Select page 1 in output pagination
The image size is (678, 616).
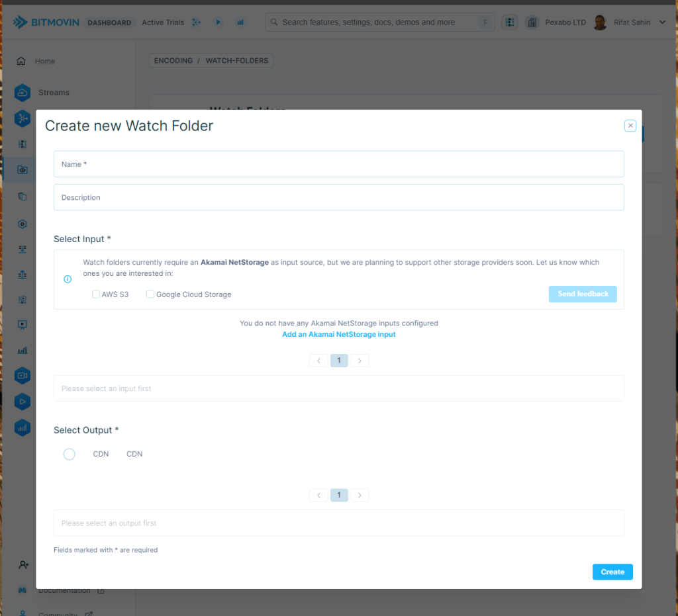point(339,495)
